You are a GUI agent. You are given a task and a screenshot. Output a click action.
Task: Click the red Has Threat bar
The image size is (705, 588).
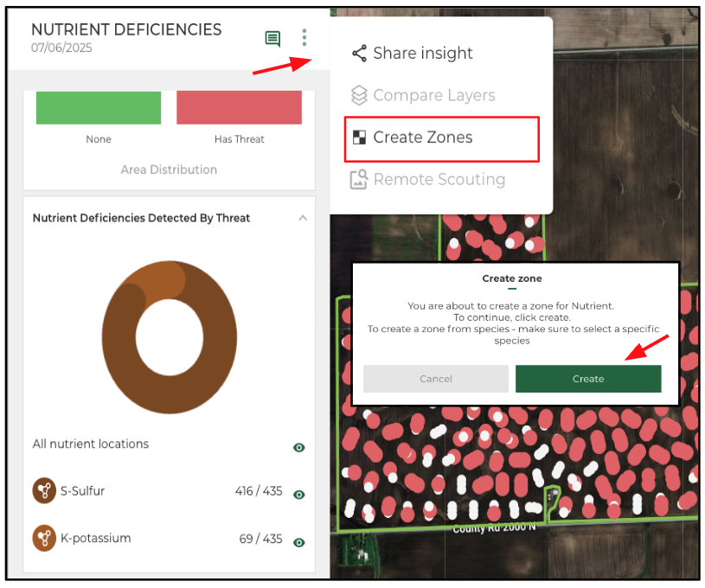240,107
